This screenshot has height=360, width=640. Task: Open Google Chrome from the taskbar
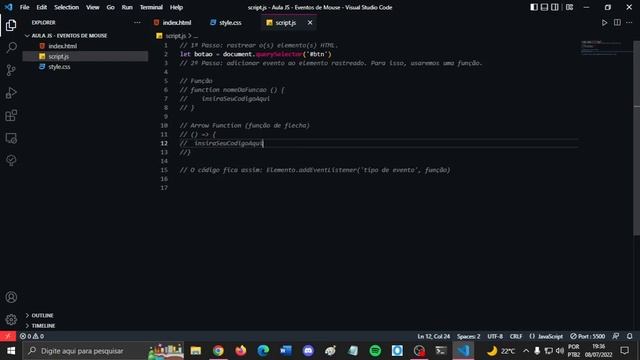218,351
